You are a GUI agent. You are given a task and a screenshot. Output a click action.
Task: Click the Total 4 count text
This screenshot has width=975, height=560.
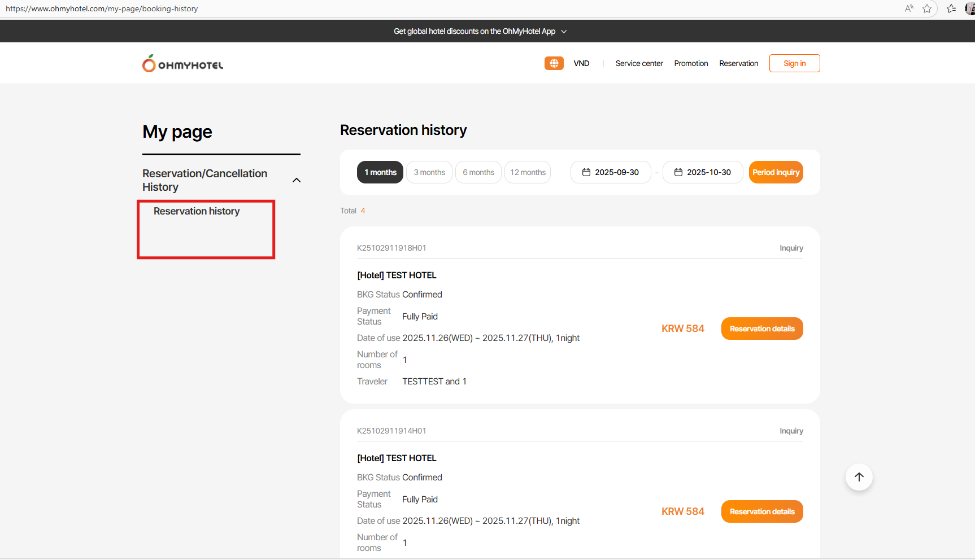[x=352, y=211]
